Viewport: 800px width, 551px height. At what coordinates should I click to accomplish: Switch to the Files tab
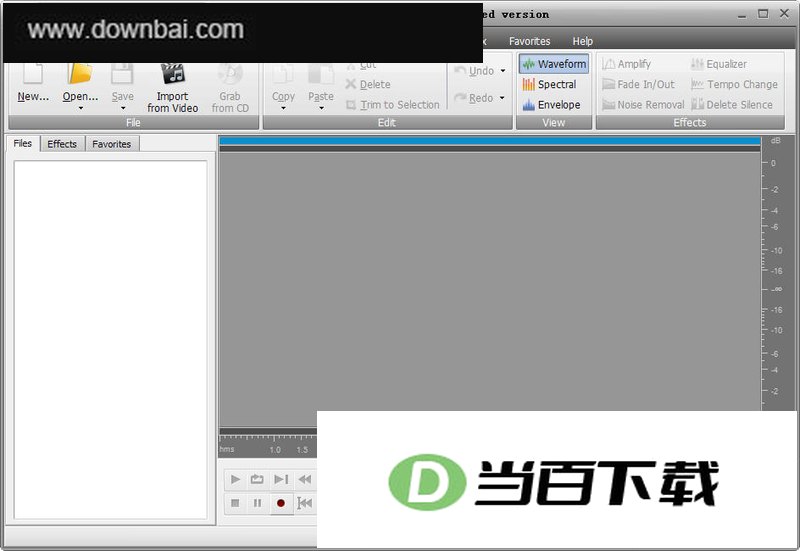point(22,143)
